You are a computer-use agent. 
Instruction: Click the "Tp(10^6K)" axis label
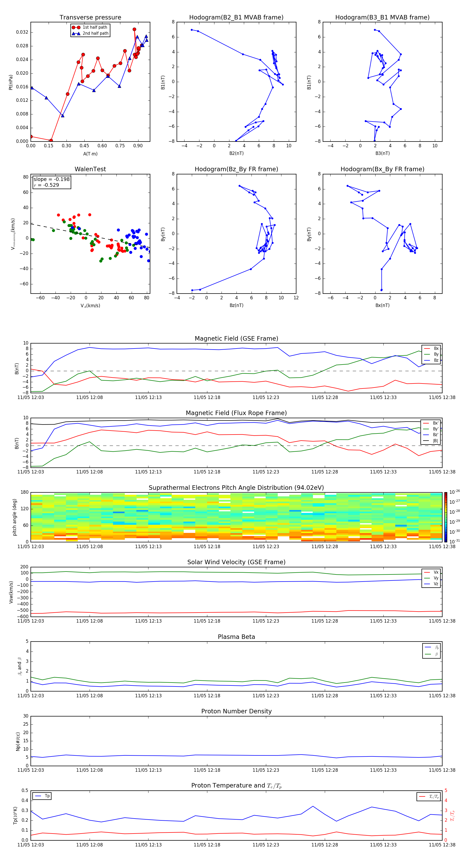pyautogui.click(x=15, y=815)
